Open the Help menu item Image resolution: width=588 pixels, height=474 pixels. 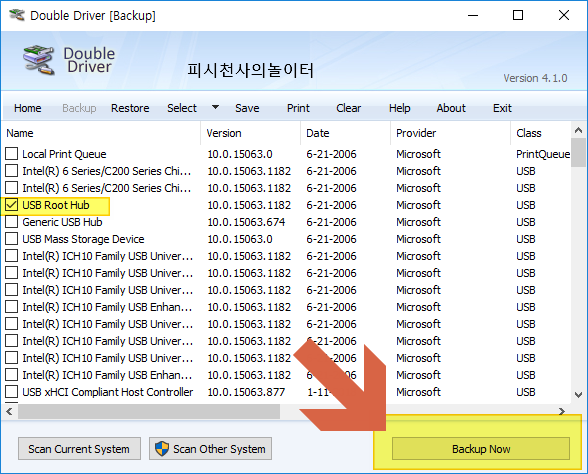click(x=399, y=108)
